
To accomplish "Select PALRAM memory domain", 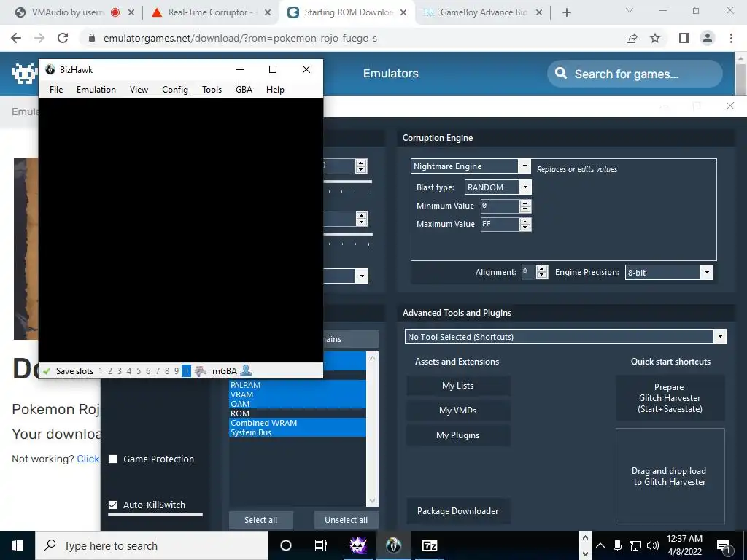I will pos(298,385).
